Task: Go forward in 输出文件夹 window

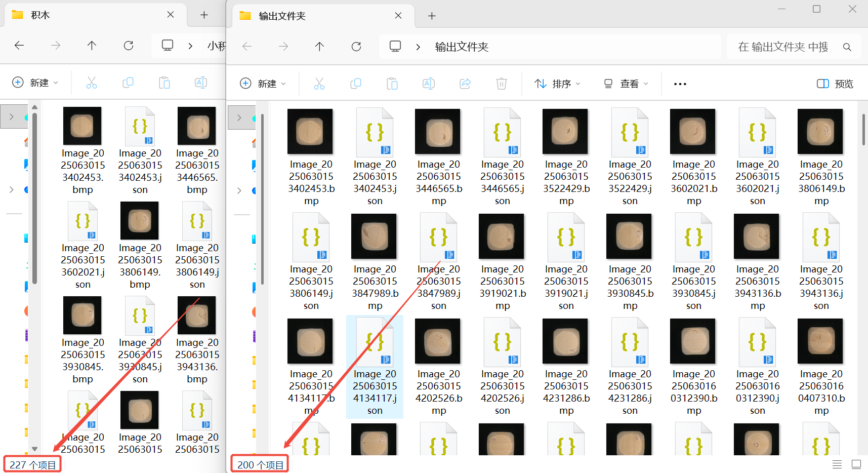Action: tap(283, 47)
